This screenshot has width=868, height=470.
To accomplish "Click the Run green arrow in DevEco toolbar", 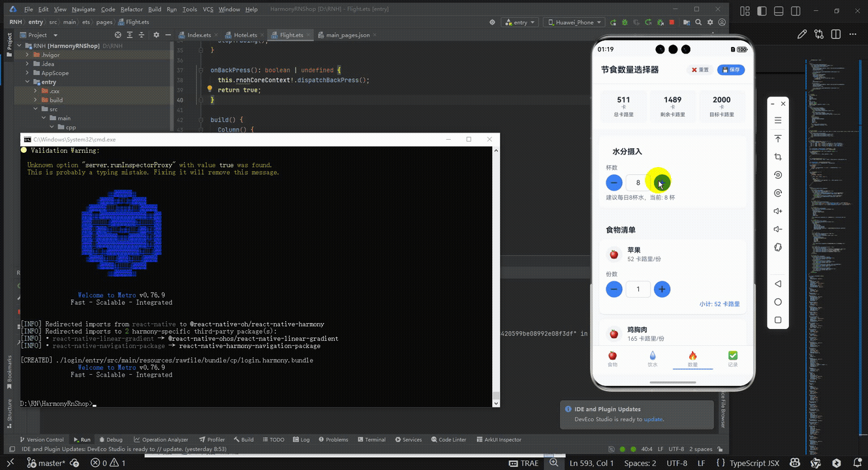I will [613, 22].
